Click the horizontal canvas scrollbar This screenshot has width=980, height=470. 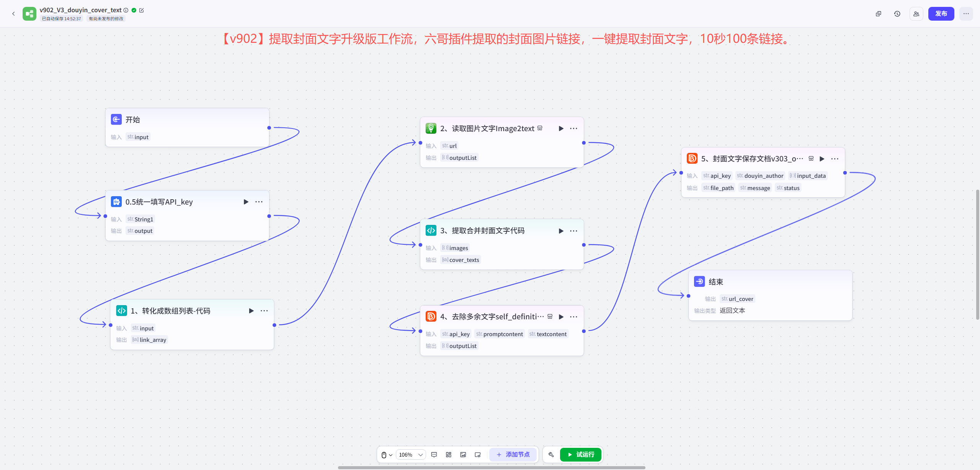[492, 467]
